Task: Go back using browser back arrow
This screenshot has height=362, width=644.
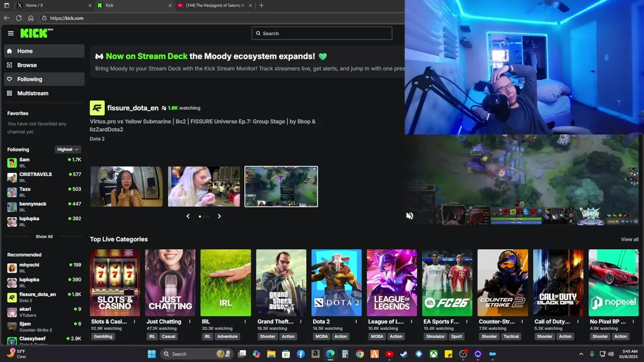Action: 7,18
